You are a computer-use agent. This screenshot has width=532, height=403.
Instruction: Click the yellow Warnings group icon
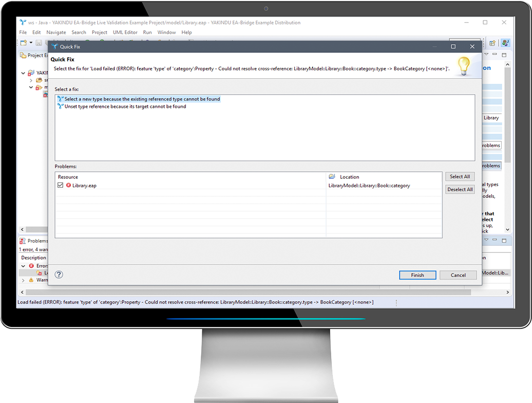pos(31,280)
